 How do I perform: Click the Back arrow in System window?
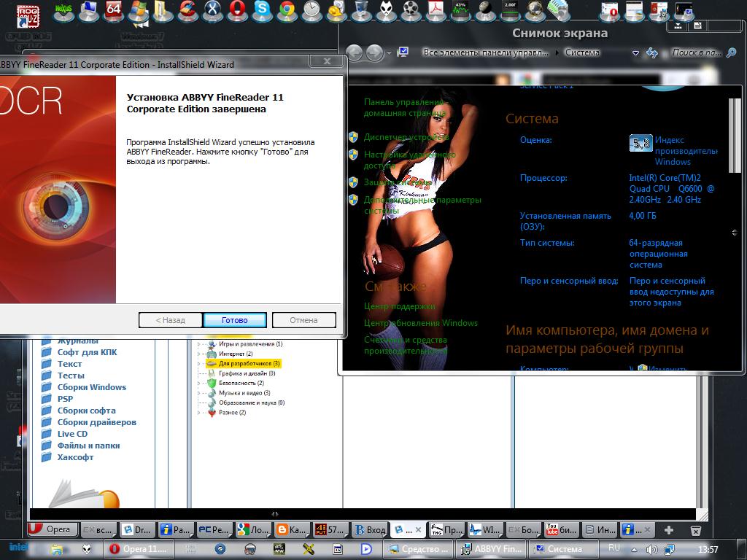[x=355, y=52]
